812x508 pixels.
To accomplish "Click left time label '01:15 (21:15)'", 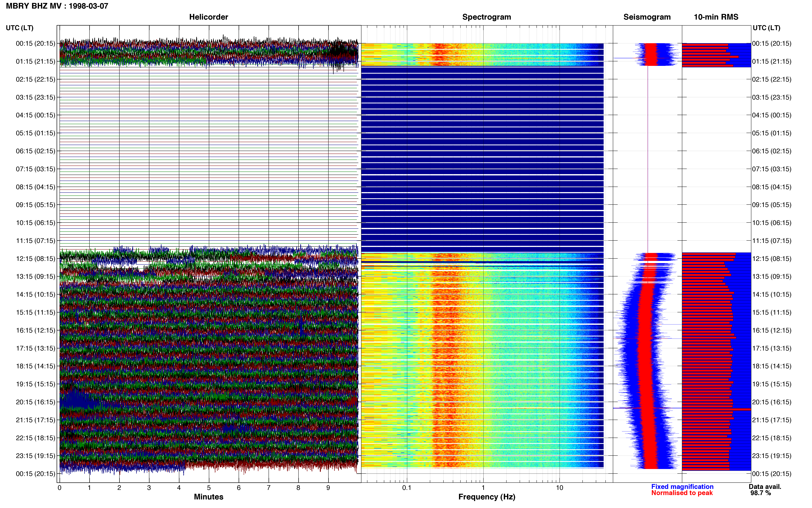I will click(36, 61).
